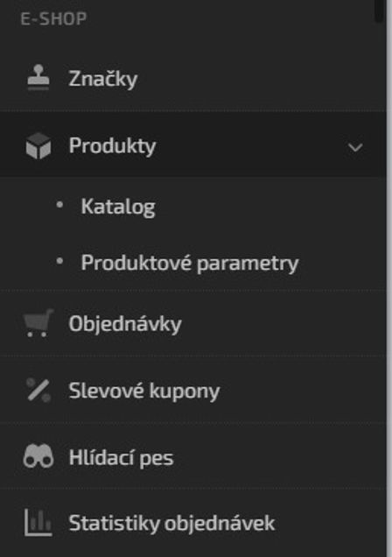Collapse the Produkty submenu with the chevron
Image resolution: width=392 pixels, height=557 pixels.
point(355,147)
